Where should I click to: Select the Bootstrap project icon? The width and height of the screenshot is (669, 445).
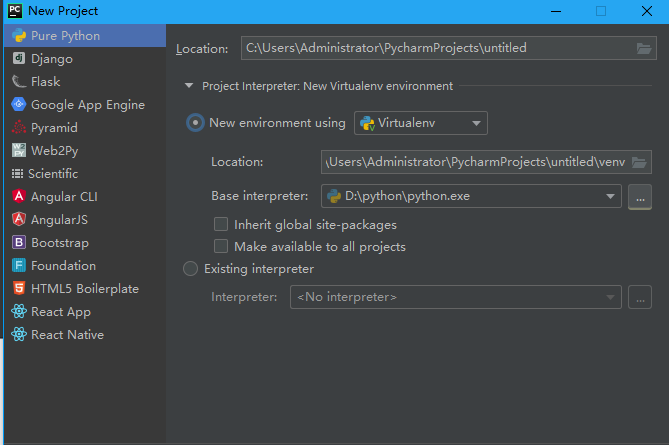point(19,243)
